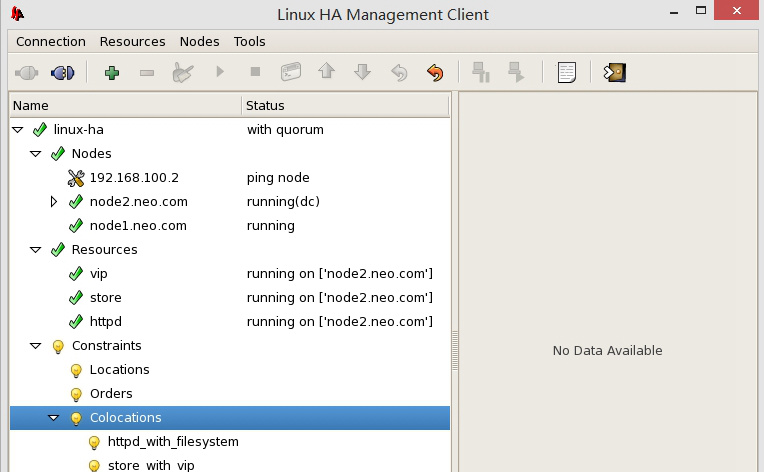Click the disconnect plug icon in toolbar
Image resolution: width=764 pixels, height=472 pixels.
pos(62,72)
